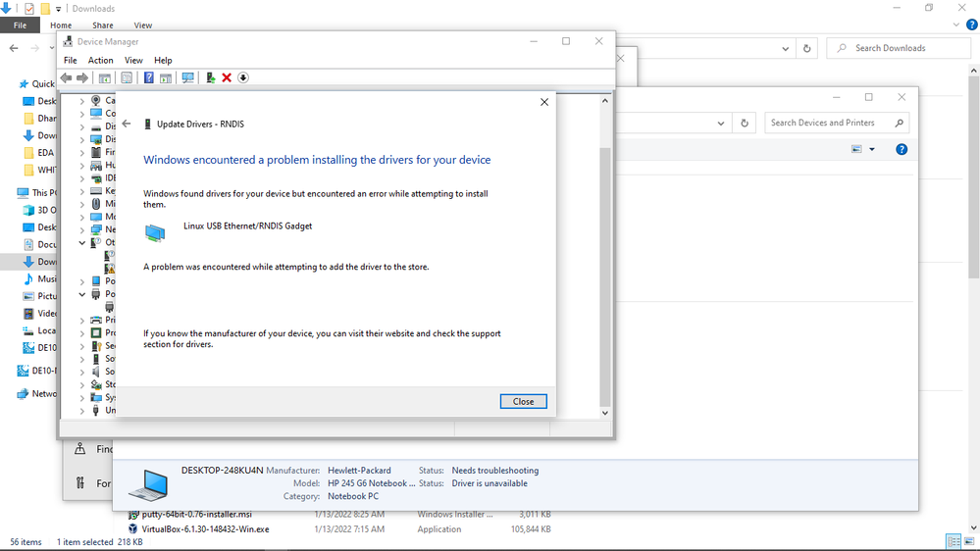The width and height of the screenshot is (980, 551).
Task: Click the New folder icon in Explorer title bar
Action: 45,9
